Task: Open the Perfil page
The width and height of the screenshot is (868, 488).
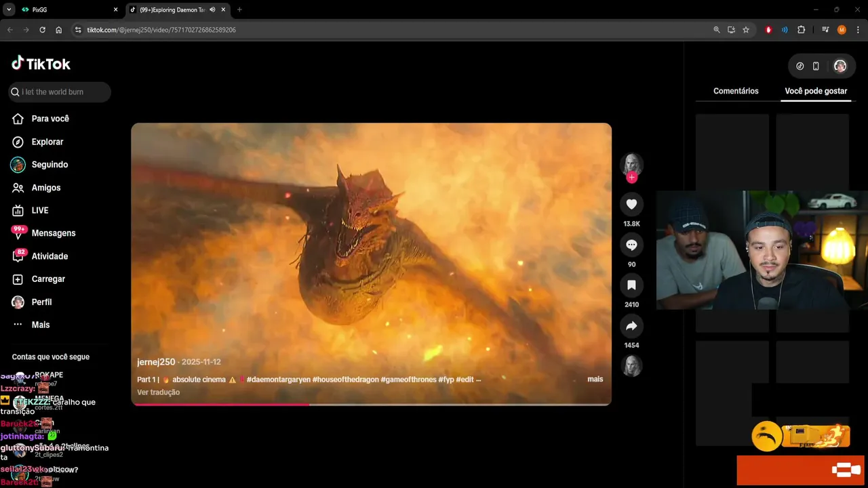Action: pos(32,302)
